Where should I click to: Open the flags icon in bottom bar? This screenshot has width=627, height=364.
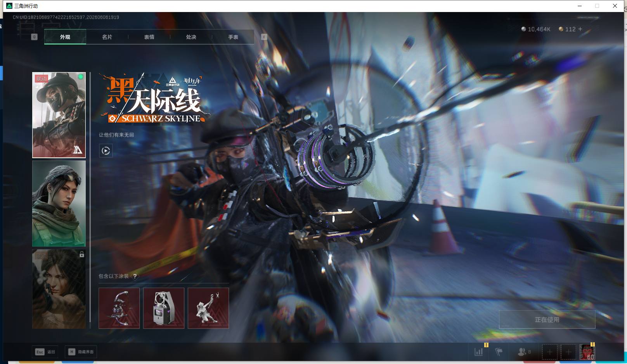499,352
